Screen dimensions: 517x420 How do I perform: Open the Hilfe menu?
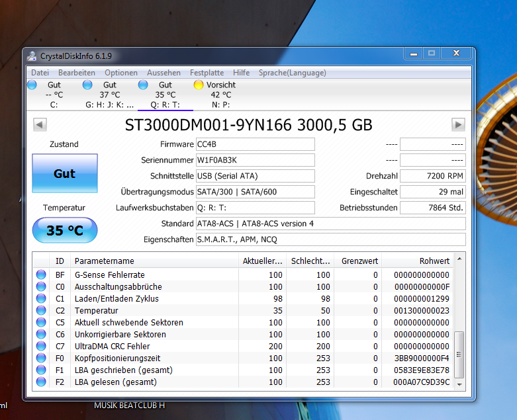[241, 73]
